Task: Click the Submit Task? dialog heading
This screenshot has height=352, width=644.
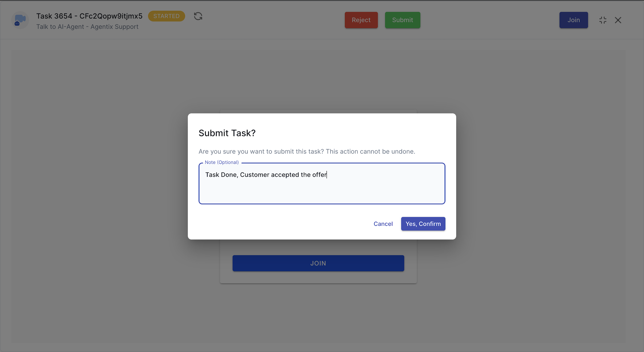Action: click(227, 133)
